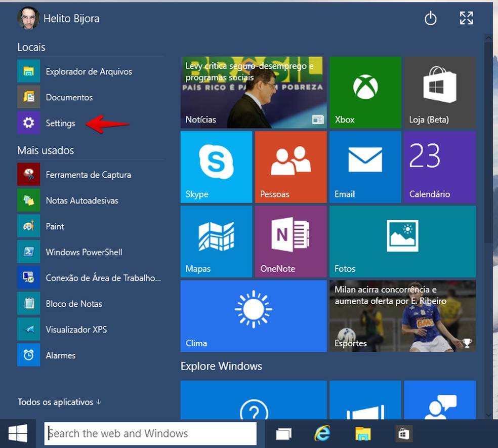Open the Skype tile
The height and width of the screenshot is (448, 498).
point(216,167)
